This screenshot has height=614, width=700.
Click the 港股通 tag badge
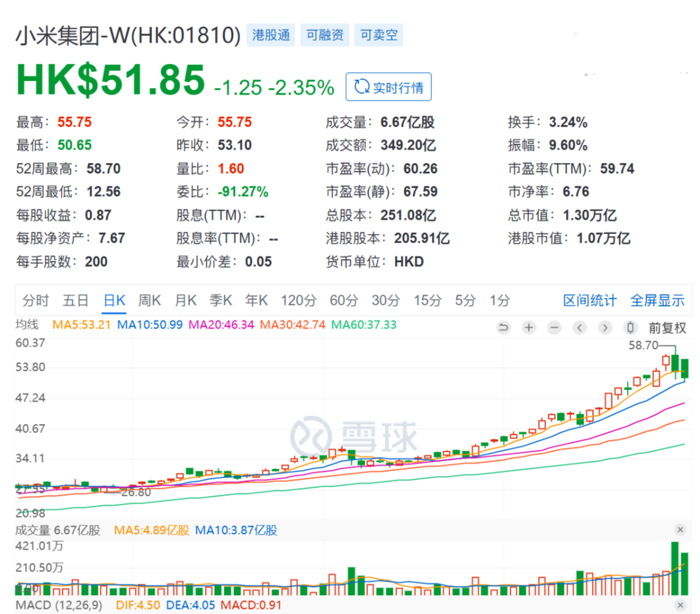[x=271, y=35]
